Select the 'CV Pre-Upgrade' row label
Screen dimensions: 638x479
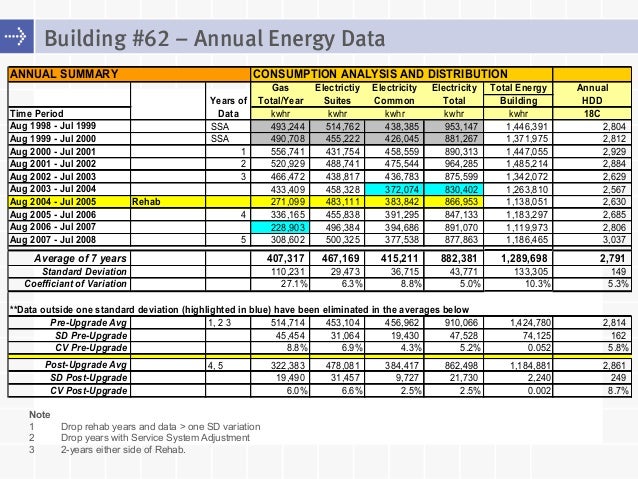coord(91,348)
